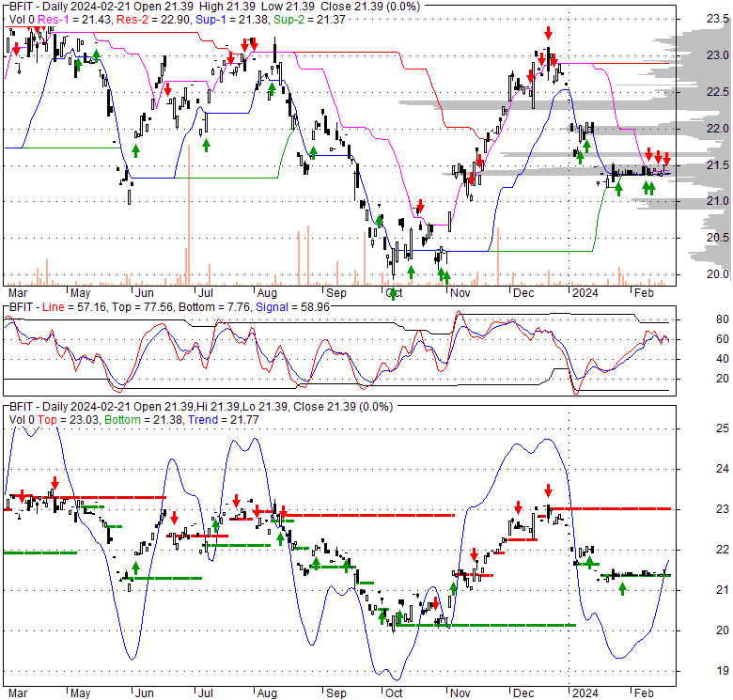Click the bottom chart's BFIT Daily header text

(x=201, y=407)
